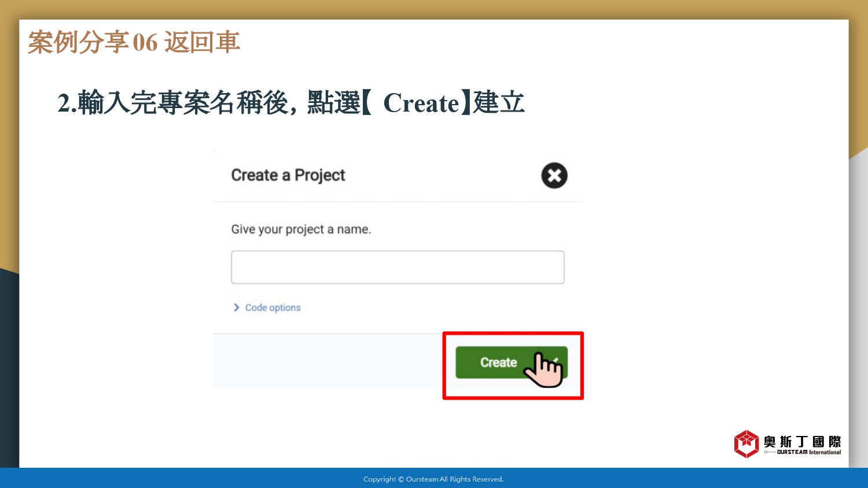Viewport: 868px width, 488px height.
Task: Select the 奧斯丁國際 company name text
Action: click(802, 442)
